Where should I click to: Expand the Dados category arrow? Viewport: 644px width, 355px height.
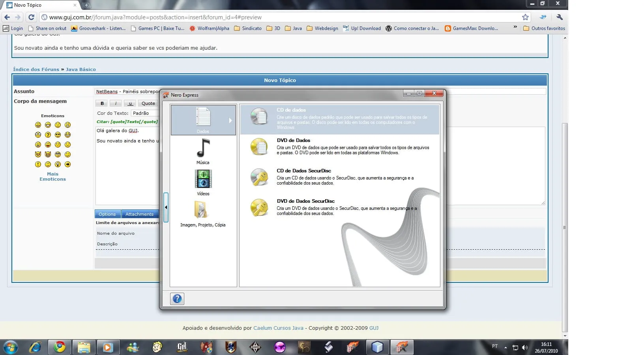[230, 120]
